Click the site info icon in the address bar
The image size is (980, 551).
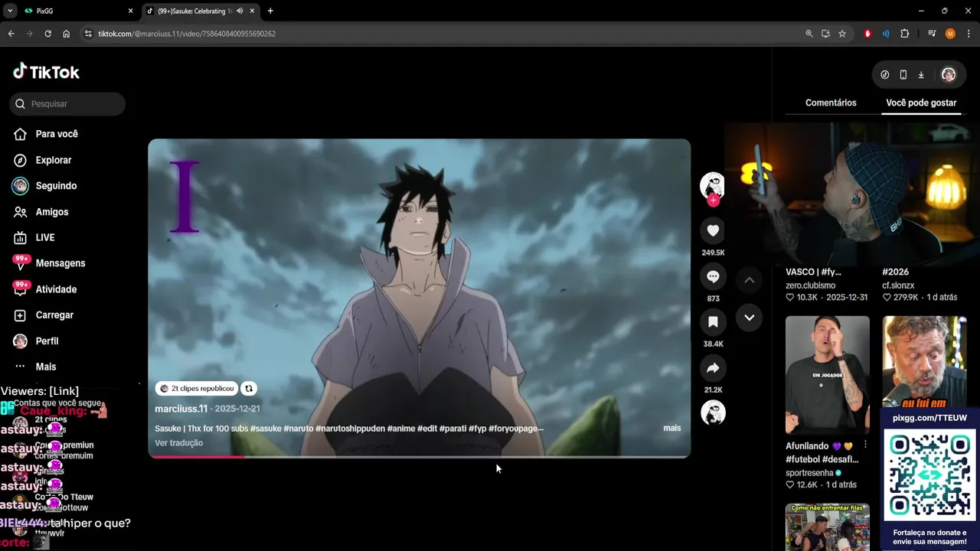[88, 34]
